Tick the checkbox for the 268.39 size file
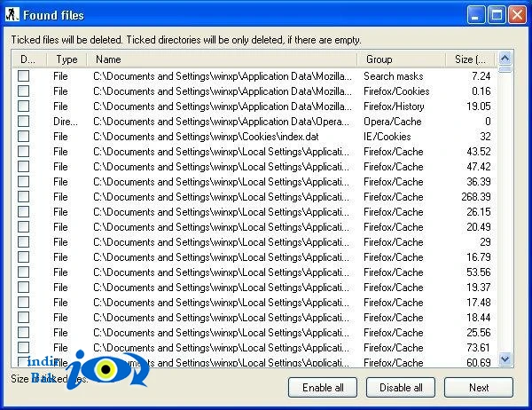532x410 pixels. (23, 197)
